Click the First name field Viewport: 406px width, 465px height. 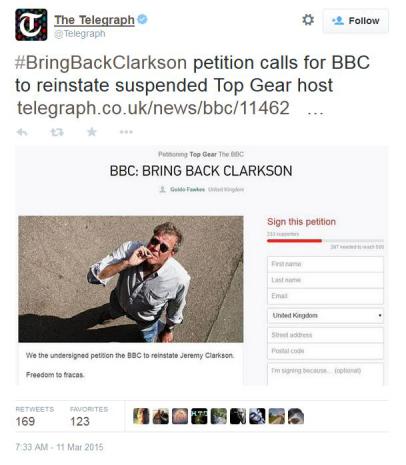[x=325, y=264]
